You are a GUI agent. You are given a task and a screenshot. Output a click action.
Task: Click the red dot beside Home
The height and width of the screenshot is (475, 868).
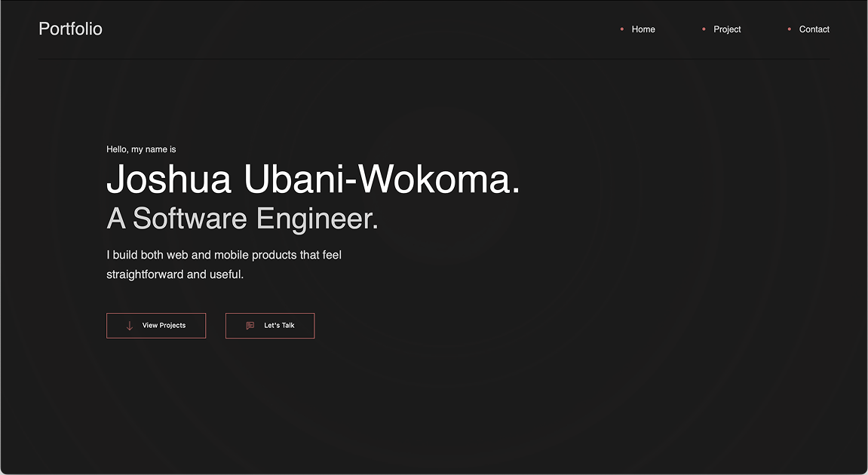622,29
